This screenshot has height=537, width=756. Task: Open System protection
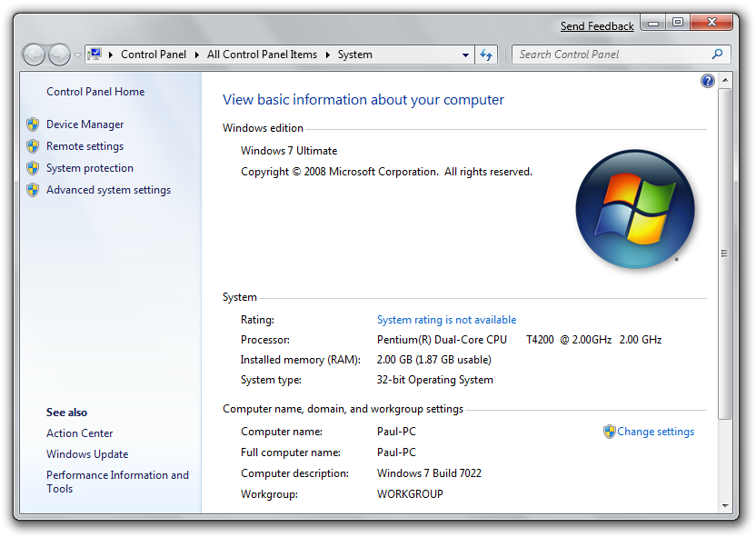coord(90,168)
